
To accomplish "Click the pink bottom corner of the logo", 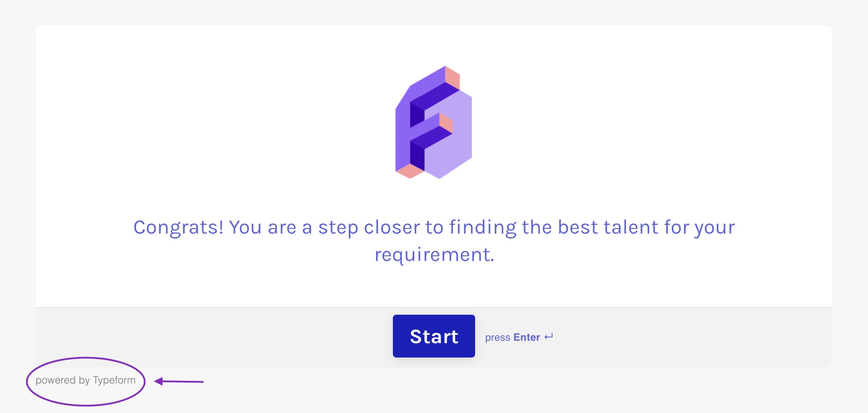I will pos(410,171).
